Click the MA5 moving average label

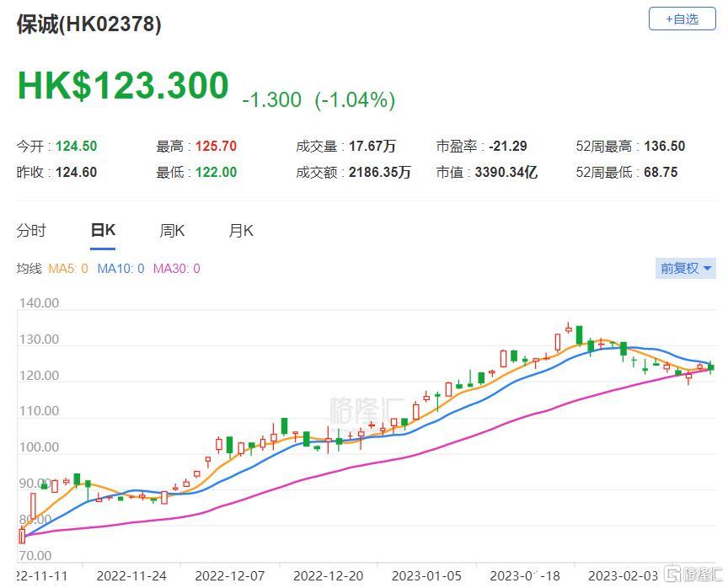click(x=67, y=268)
